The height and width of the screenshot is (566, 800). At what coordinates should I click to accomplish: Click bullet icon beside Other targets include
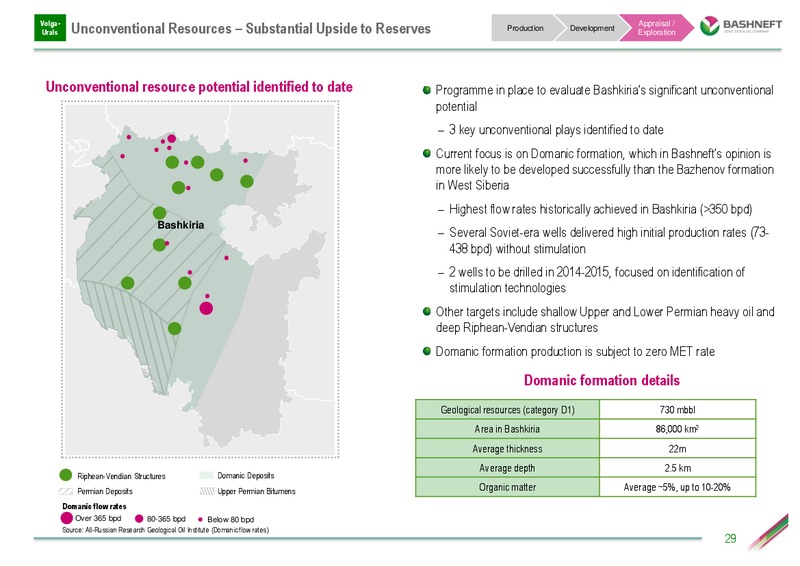[427, 311]
